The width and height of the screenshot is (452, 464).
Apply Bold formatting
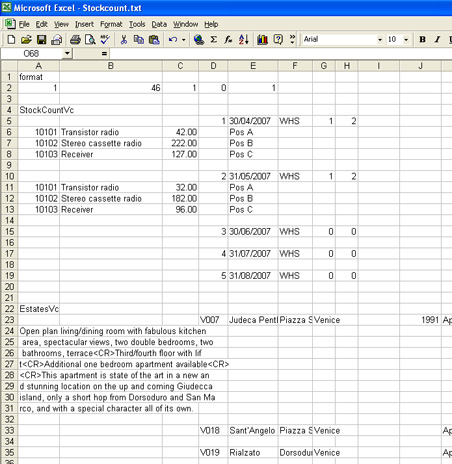pyautogui.click(x=422, y=39)
